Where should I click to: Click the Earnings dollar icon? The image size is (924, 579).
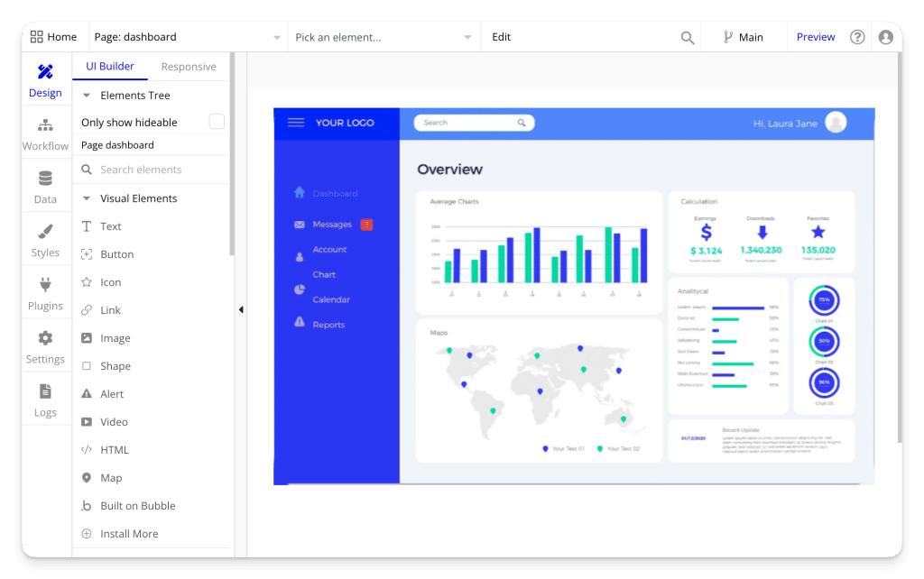pyautogui.click(x=706, y=233)
